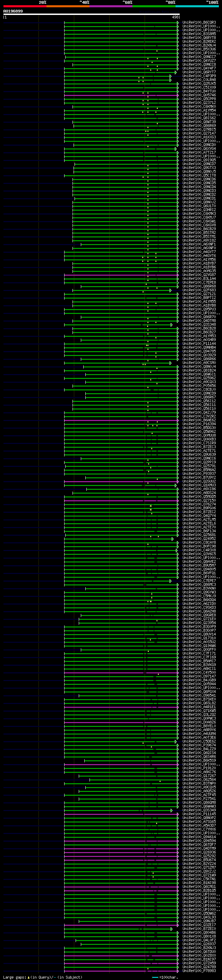Image resolution: width=222 pixels, height=980 pixels.
Task: Open hit UniRef100_Q2GUU2
Action: click(x=199, y=481)
